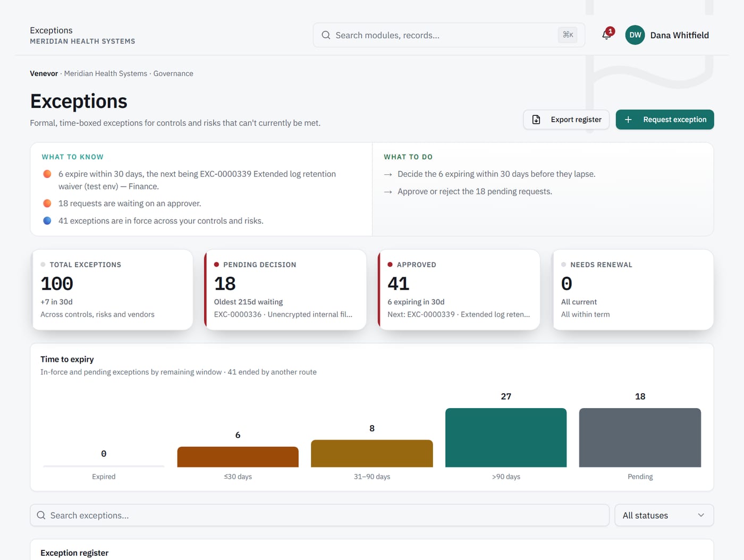
Task: Click 'Decide the 6 expiring within 30 days' item
Action: (496, 174)
